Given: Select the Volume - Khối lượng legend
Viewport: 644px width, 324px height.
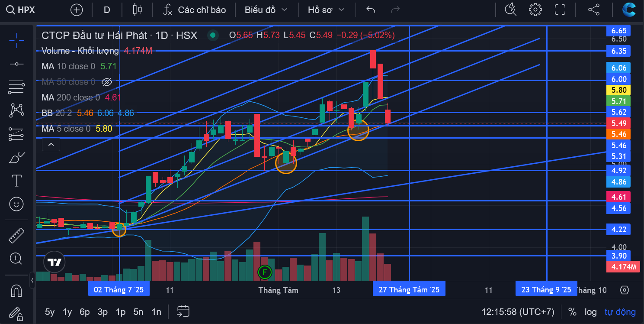Looking at the screenshot, I should point(80,51).
